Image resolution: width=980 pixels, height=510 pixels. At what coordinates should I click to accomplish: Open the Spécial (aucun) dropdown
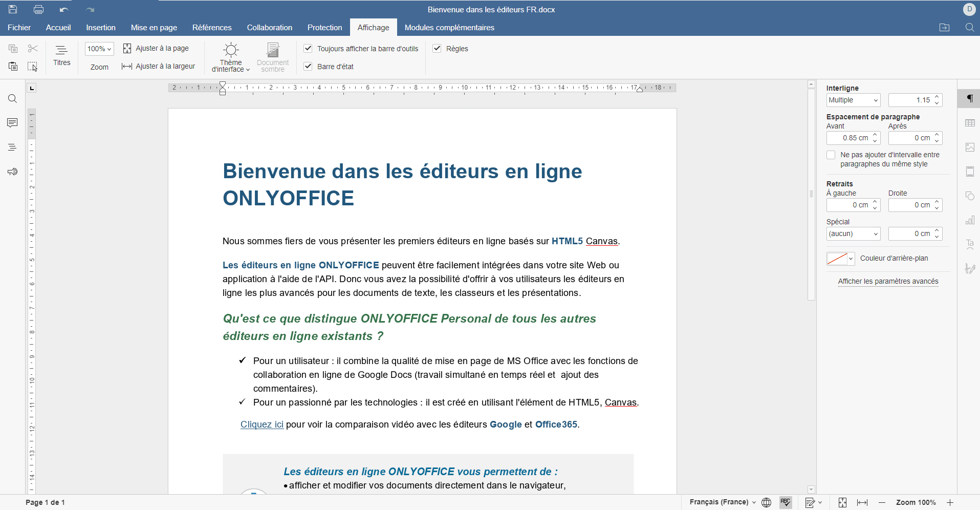coord(853,234)
